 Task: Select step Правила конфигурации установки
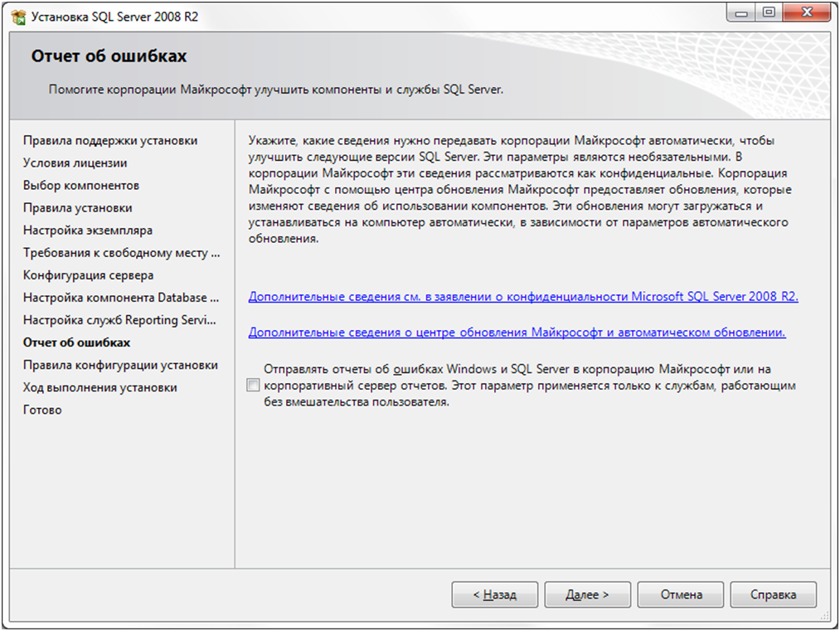(x=120, y=365)
